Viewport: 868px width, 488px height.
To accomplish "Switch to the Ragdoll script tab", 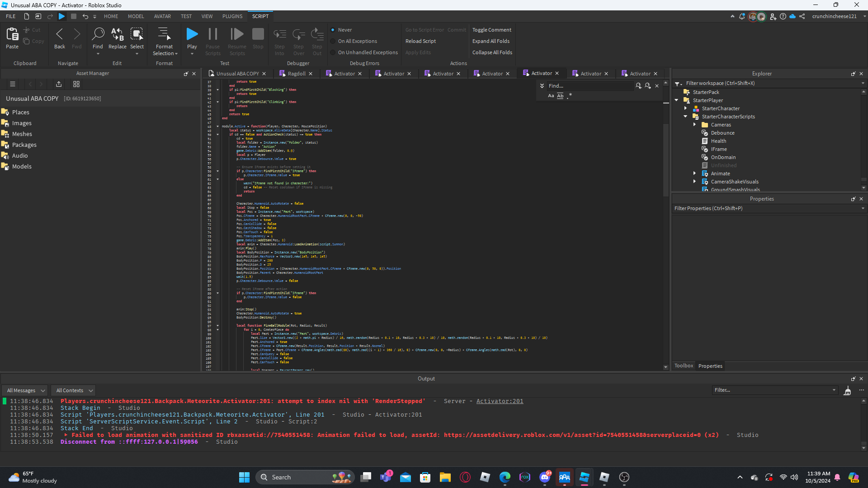I will coord(297,74).
